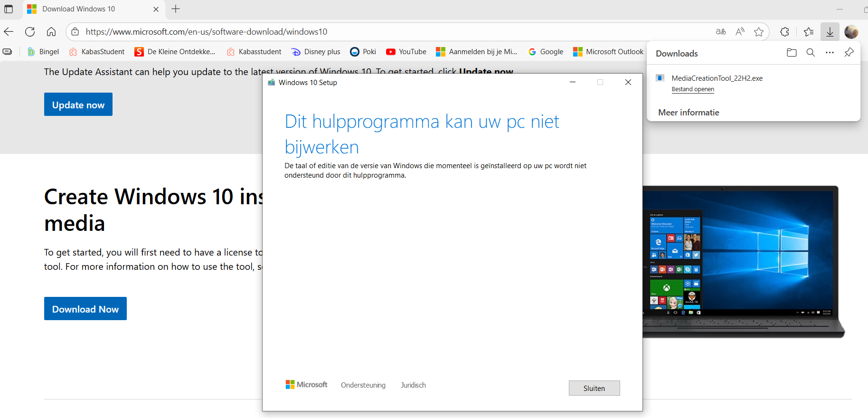The height and width of the screenshot is (418, 868).
Task: Open Aanmelden bij je Mi... bookmark
Action: coord(477,52)
